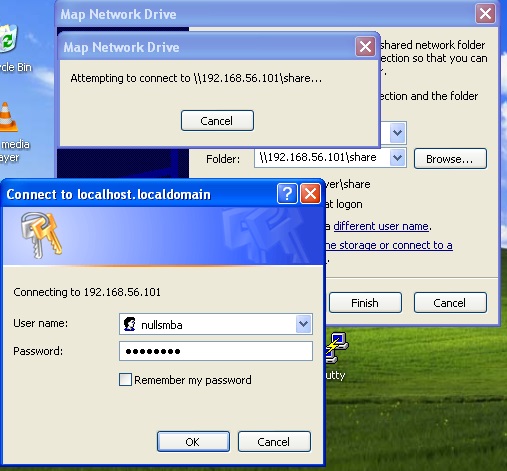Close the background Map Network Drive window

coord(485,14)
